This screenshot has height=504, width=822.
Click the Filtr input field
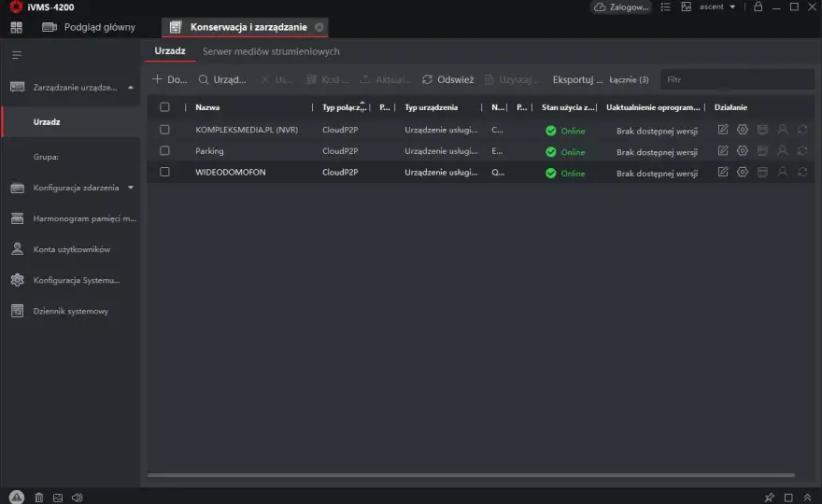click(x=737, y=79)
